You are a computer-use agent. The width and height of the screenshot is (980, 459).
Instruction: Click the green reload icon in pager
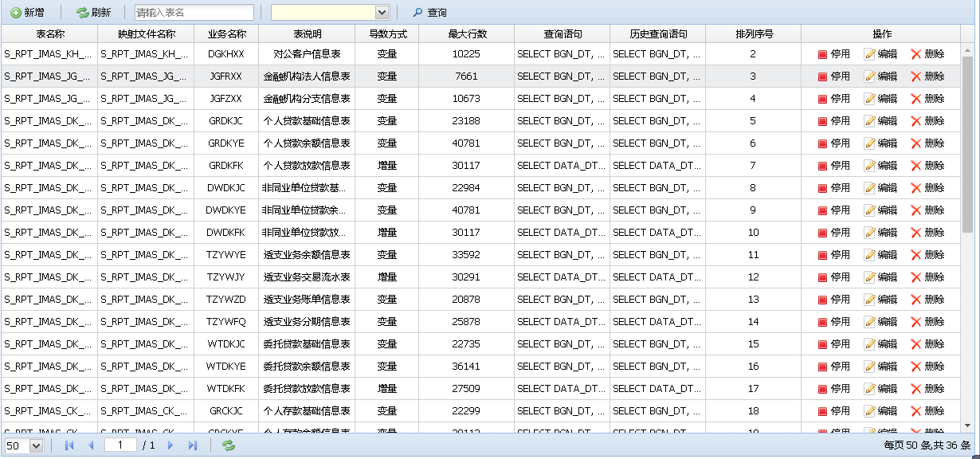(x=229, y=445)
